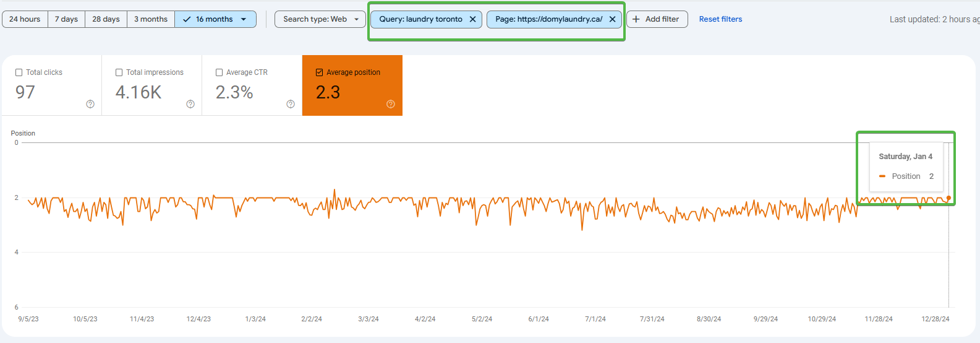The width and height of the screenshot is (980, 343).
Task: Click the orange data point on chart
Action: point(948,198)
